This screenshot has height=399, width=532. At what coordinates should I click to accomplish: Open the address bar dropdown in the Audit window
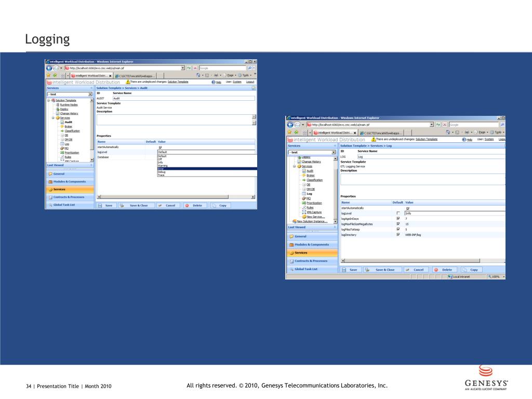click(182, 68)
